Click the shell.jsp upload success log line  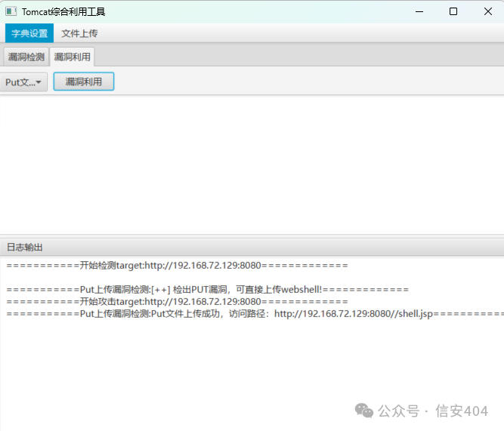255,313
